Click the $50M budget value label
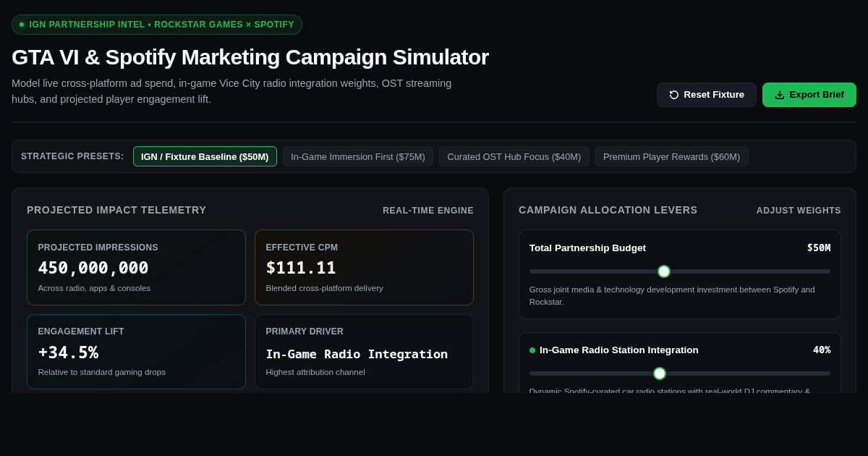 pos(819,248)
